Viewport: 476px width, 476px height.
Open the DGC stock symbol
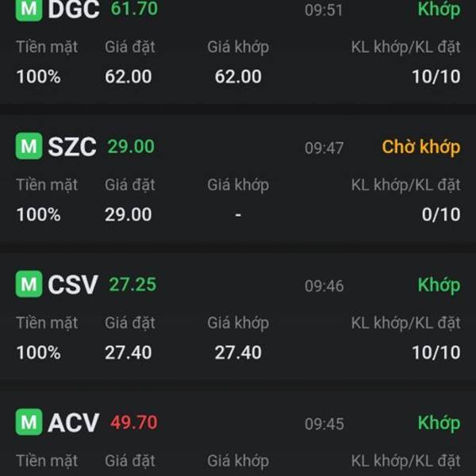[74, 10]
